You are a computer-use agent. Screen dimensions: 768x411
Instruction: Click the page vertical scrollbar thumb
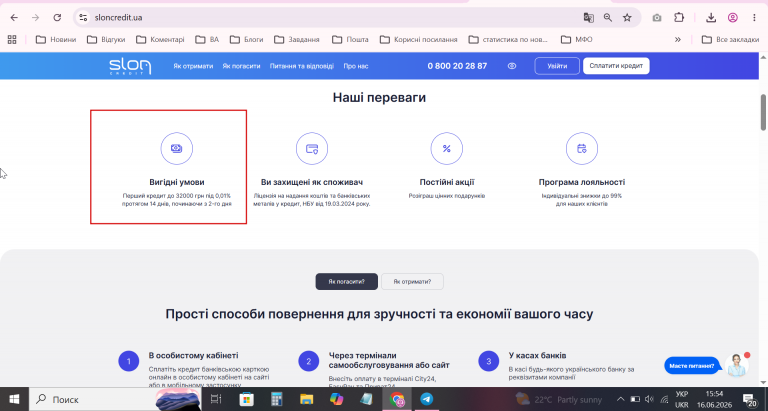point(763,112)
